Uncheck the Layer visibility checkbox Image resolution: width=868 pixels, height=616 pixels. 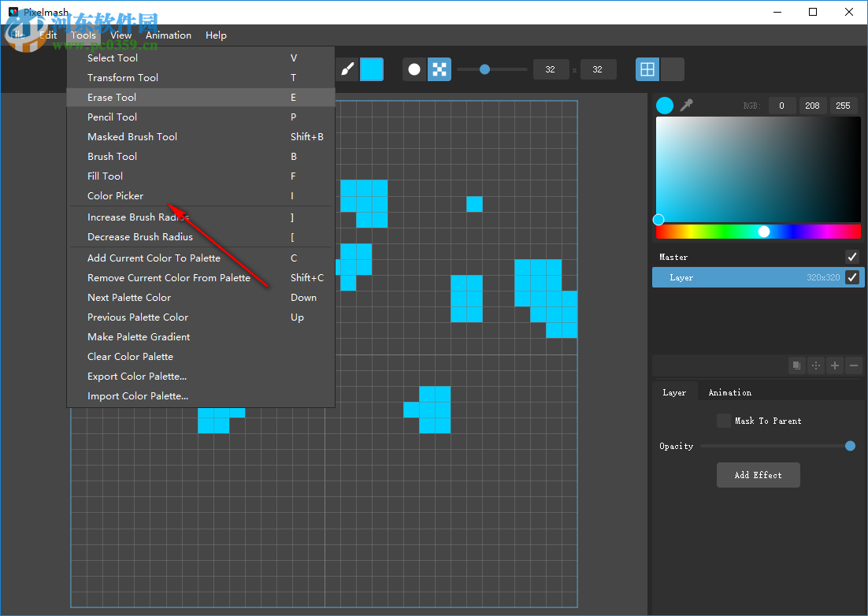(x=851, y=277)
